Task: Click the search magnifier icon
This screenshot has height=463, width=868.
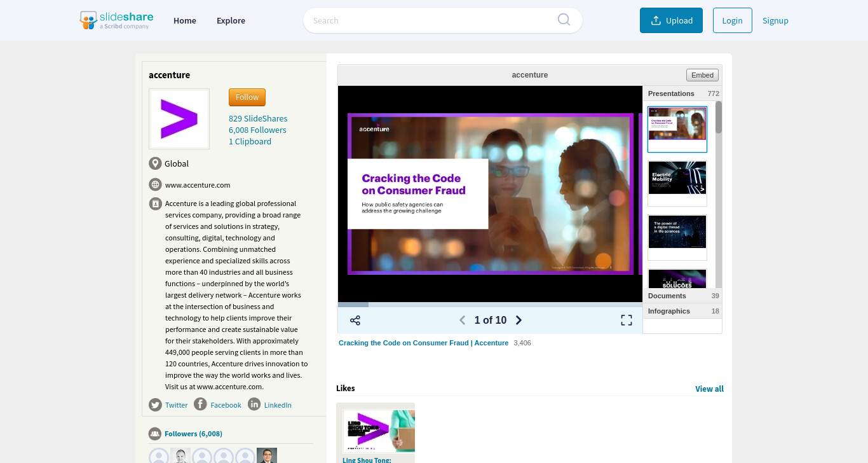Action: [564, 20]
